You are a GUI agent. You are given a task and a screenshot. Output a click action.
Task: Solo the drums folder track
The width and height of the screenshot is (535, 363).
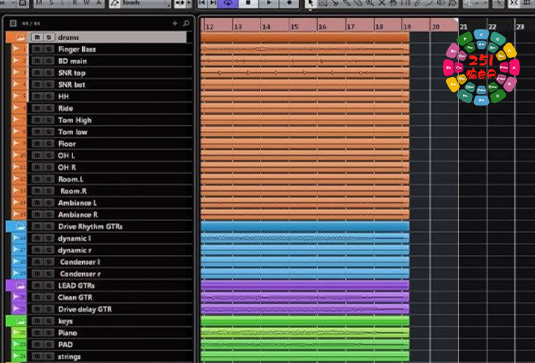(x=49, y=37)
